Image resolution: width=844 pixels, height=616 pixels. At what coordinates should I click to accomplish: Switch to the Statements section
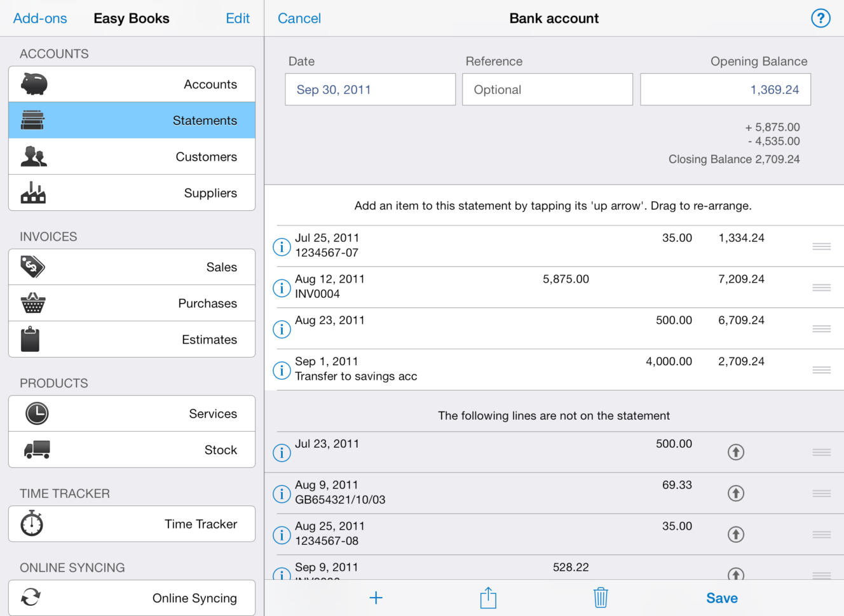(132, 120)
